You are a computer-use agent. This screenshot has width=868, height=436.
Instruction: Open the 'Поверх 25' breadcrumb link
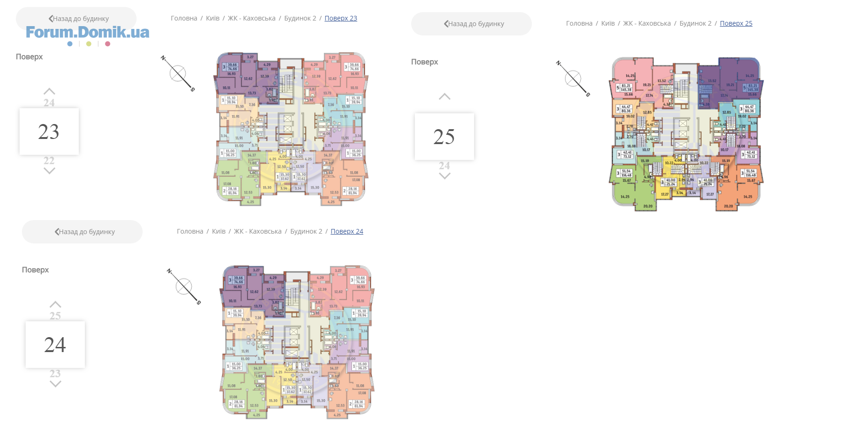(x=736, y=23)
